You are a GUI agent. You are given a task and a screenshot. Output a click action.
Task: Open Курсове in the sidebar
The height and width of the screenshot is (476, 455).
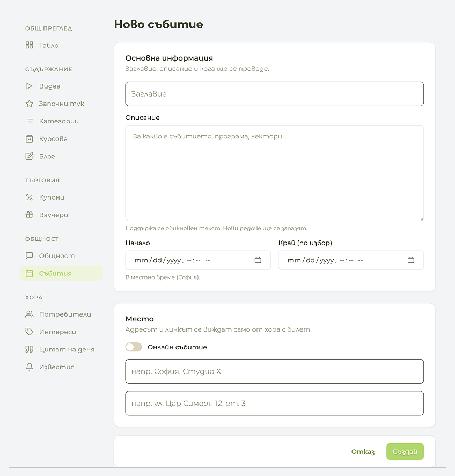pos(61,139)
